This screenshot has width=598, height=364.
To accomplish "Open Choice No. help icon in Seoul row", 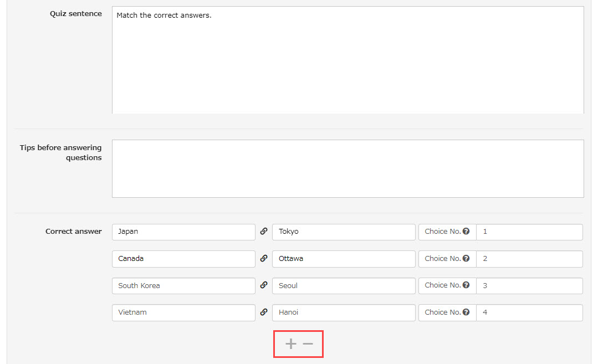I will click(466, 285).
